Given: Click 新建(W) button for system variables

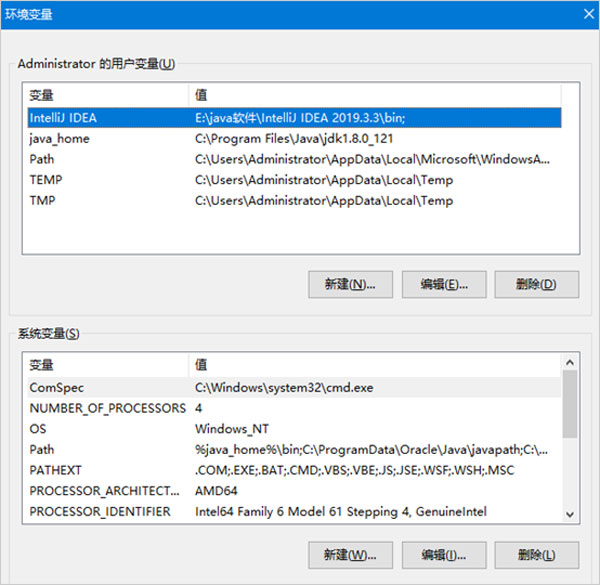Looking at the screenshot, I should 350,554.
